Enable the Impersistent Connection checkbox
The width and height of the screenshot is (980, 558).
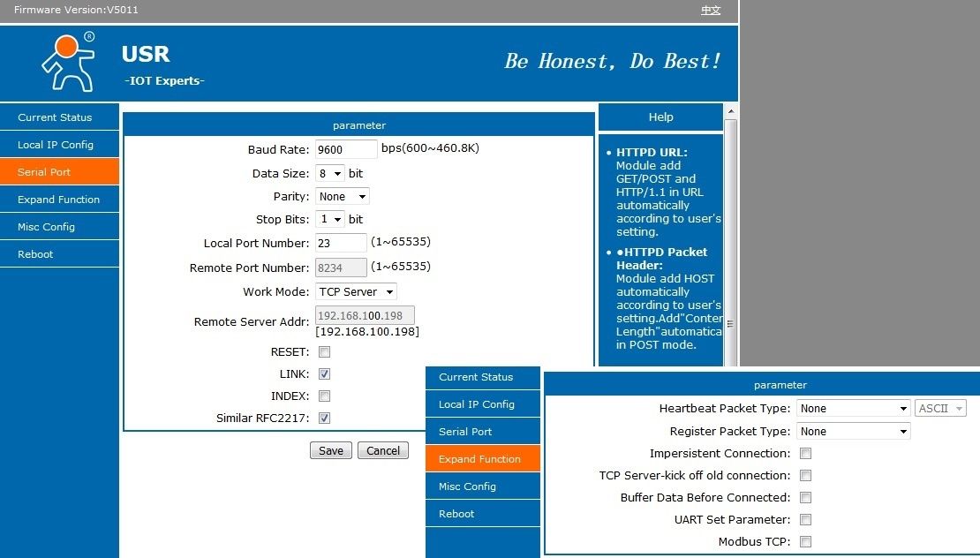[805, 454]
